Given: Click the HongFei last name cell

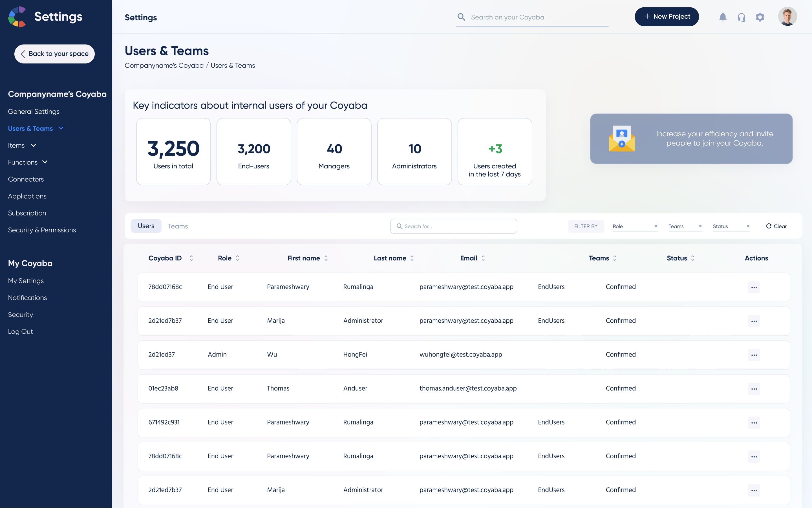Looking at the screenshot, I should [355, 355].
